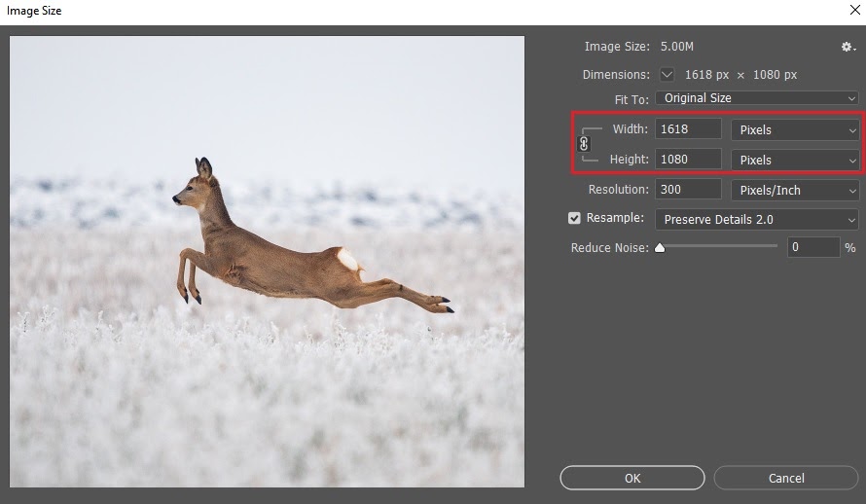Open the gear settings menu
Screen dimensions: 866x504
(848, 48)
